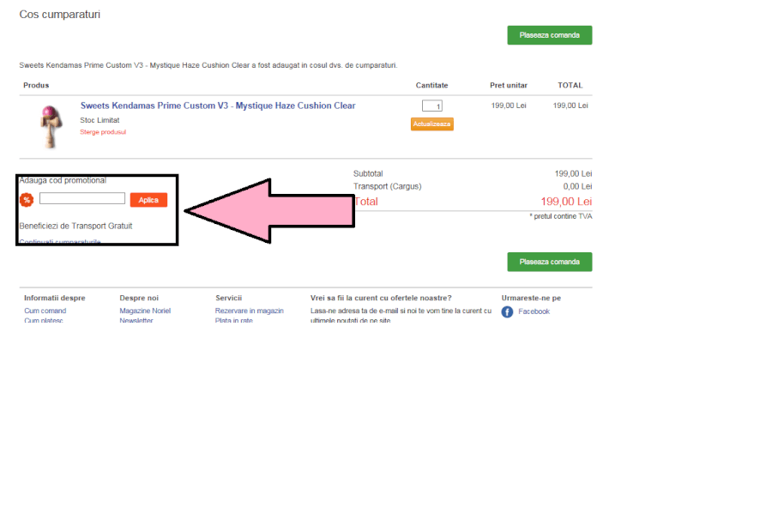Open the Sweets Kendamas Prime Custom V3 link
This screenshot has width=772, height=532.
[x=218, y=106]
